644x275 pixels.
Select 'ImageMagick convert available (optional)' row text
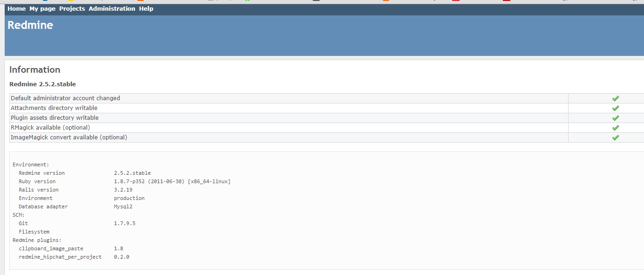pyautogui.click(x=69, y=137)
